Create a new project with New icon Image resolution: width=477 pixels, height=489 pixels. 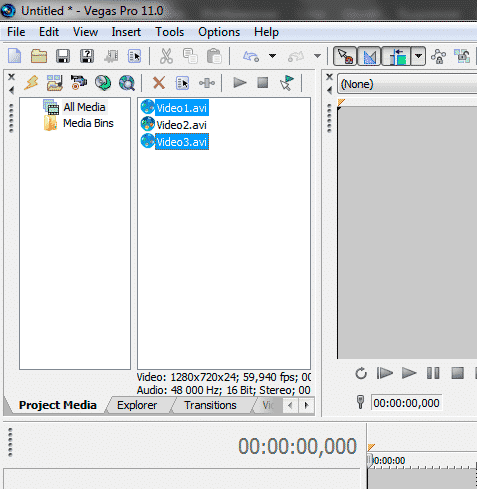click(x=15, y=56)
